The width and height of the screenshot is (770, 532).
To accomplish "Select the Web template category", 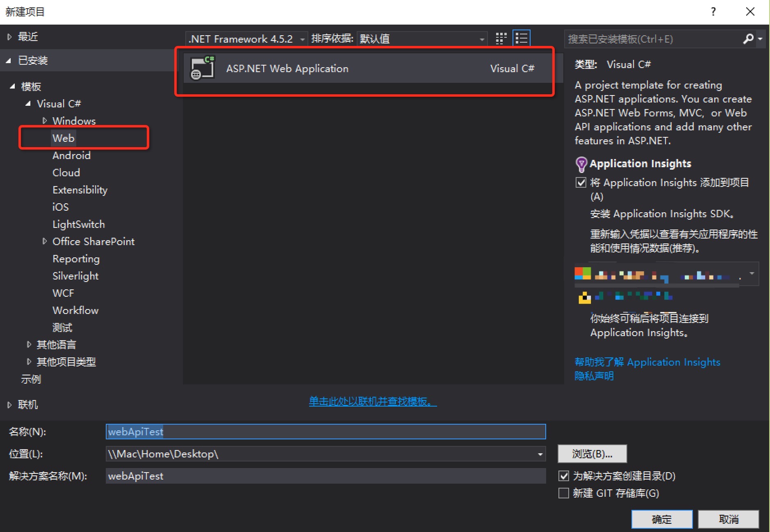I will tap(64, 138).
